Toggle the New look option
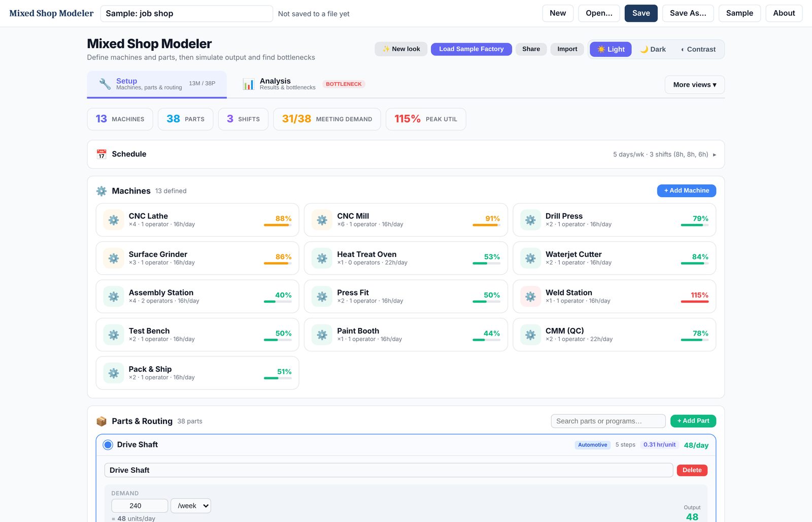Viewport: 812px width, 522px height. coord(401,49)
